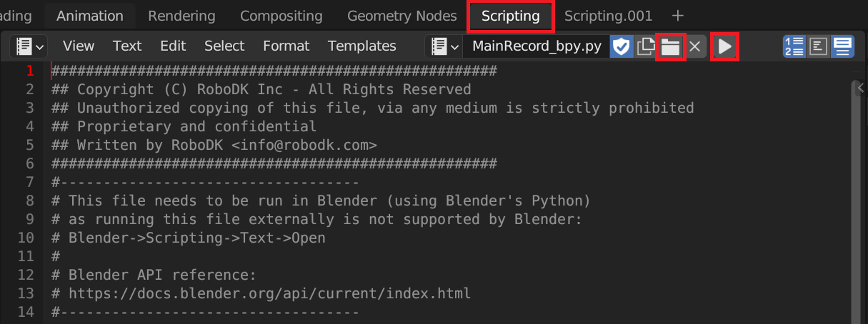Open the editor type dropdown
868x324 pixels.
tap(29, 46)
